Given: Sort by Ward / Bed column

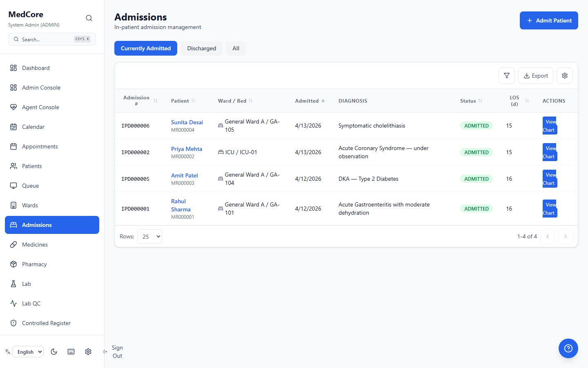Looking at the screenshot, I should (x=236, y=101).
